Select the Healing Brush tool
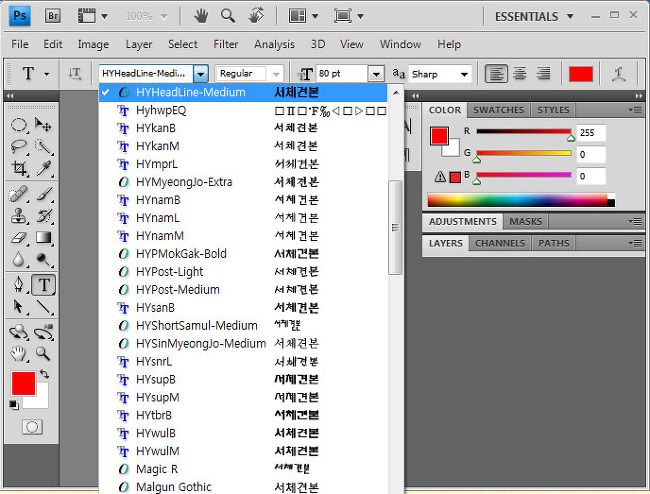The width and height of the screenshot is (650, 494). click(x=19, y=194)
